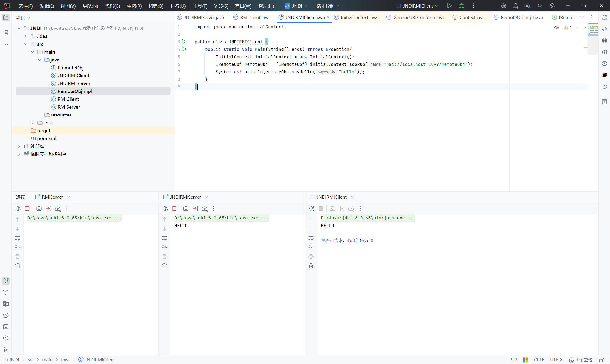Toggle reader mode eye icon in the editor

point(557,28)
